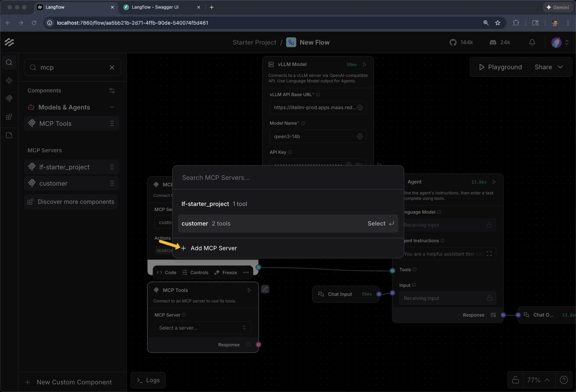The width and height of the screenshot is (576, 392).
Task: Open the Playground
Action: pos(500,67)
